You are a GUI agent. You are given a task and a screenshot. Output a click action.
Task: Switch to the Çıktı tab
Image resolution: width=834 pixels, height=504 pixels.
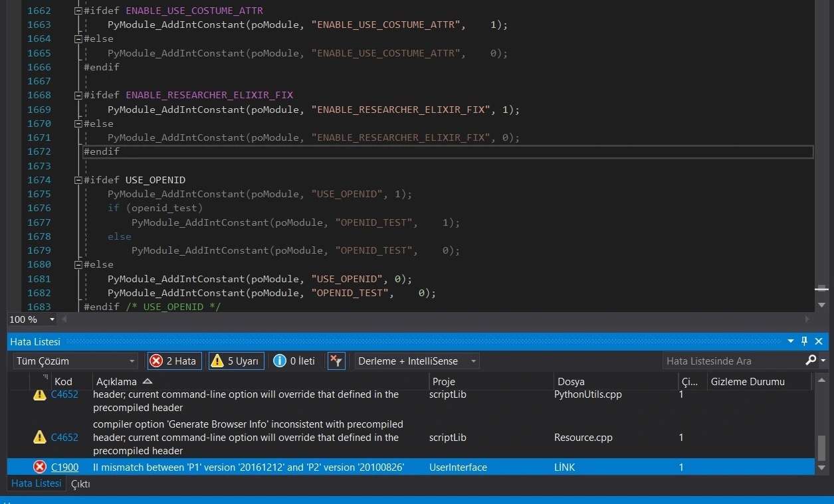(x=80, y=484)
